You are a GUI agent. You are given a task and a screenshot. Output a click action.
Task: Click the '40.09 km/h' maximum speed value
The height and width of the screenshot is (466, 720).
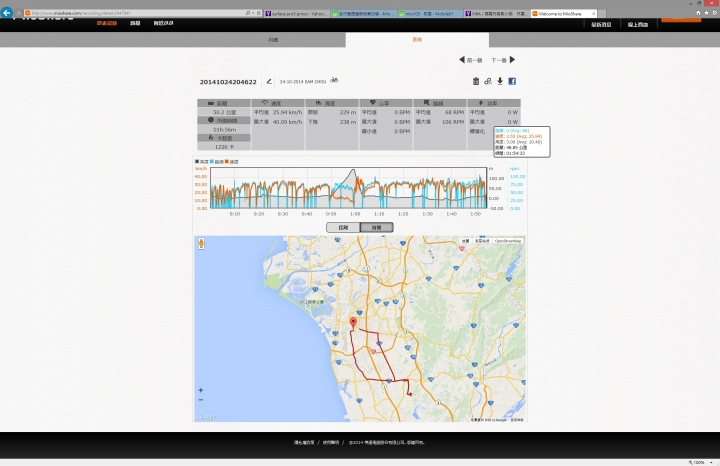tap(287, 122)
